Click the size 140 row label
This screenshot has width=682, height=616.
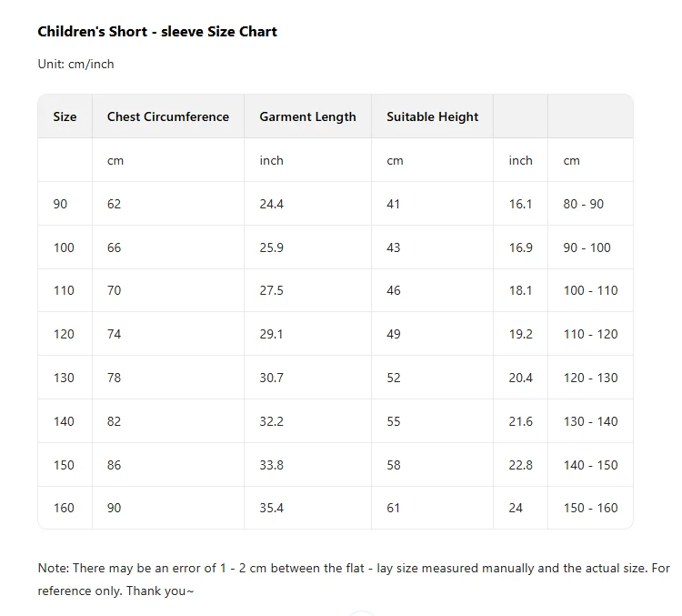click(64, 421)
